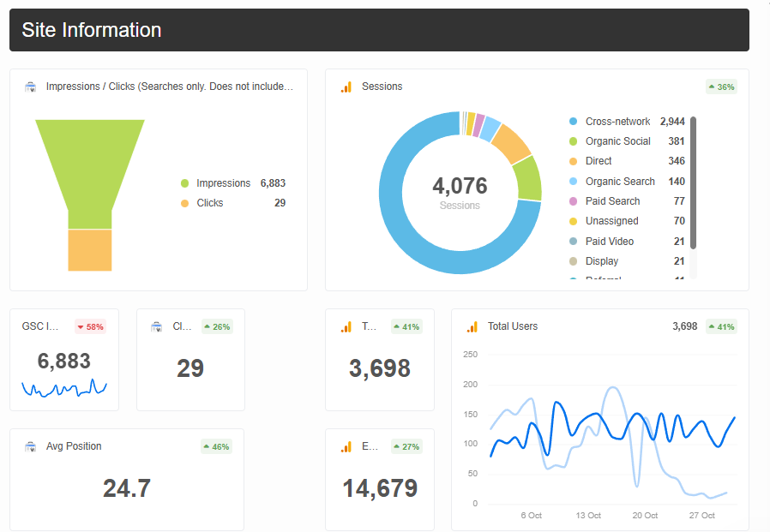Click the 3,698 total beside Total Users
Image resolution: width=770 pixels, height=532 pixels.
click(684, 326)
